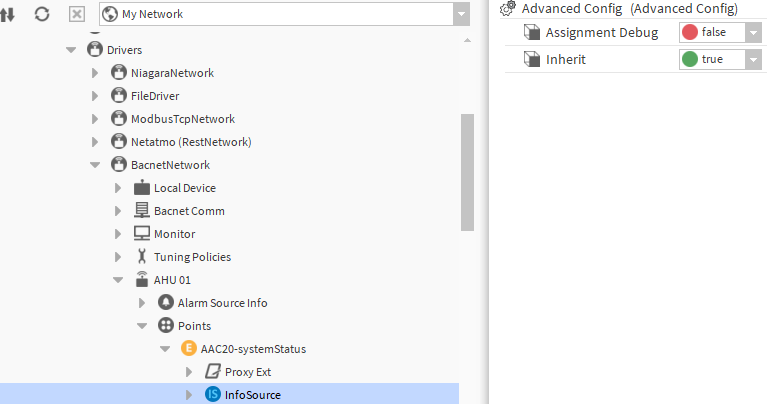Click the Bacnet Comm server icon

142,211
